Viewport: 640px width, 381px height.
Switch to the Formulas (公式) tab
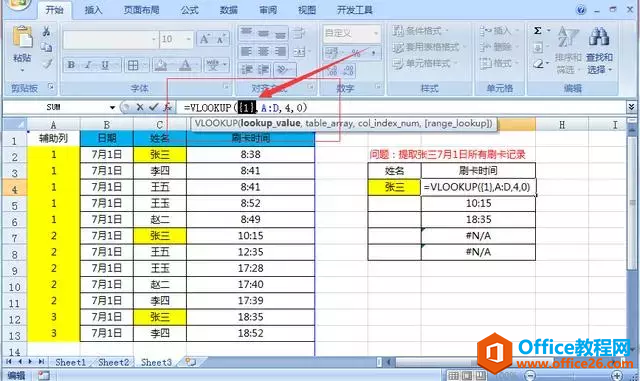pos(189,10)
